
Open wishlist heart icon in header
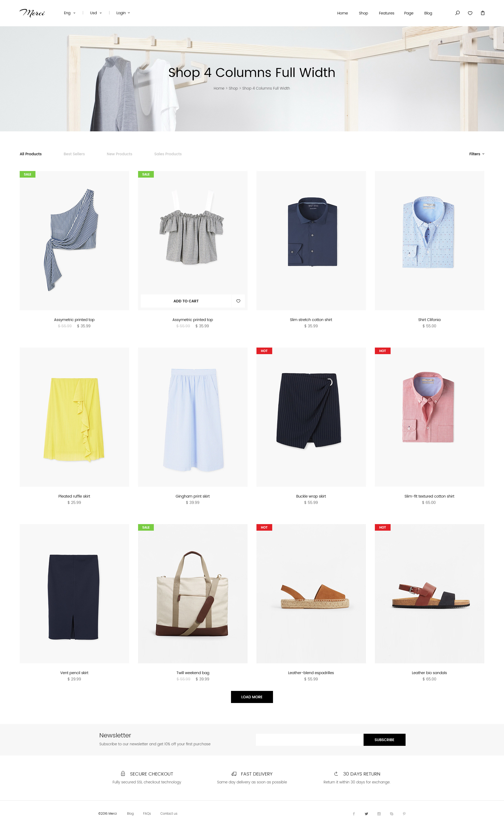(470, 13)
